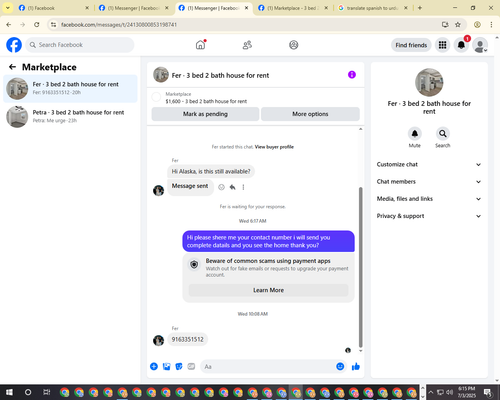The height and width of the screenshot is (400, 500).
Task: Open the Notifications bell in Facebook header
Action: [461, 45]
